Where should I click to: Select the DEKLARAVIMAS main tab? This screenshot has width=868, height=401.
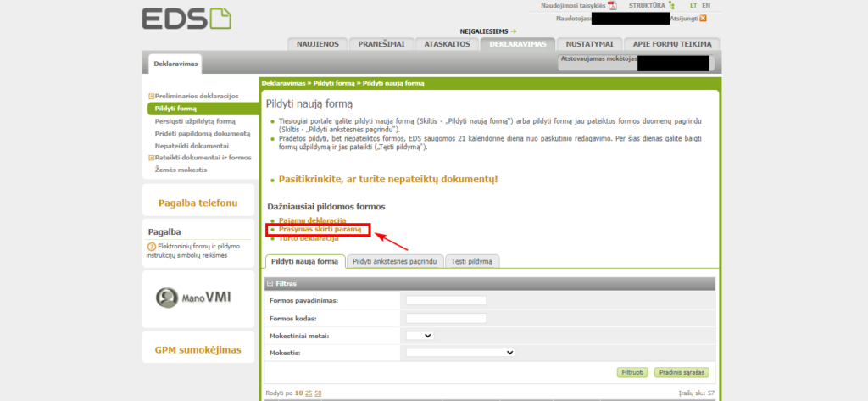[518, 44]
